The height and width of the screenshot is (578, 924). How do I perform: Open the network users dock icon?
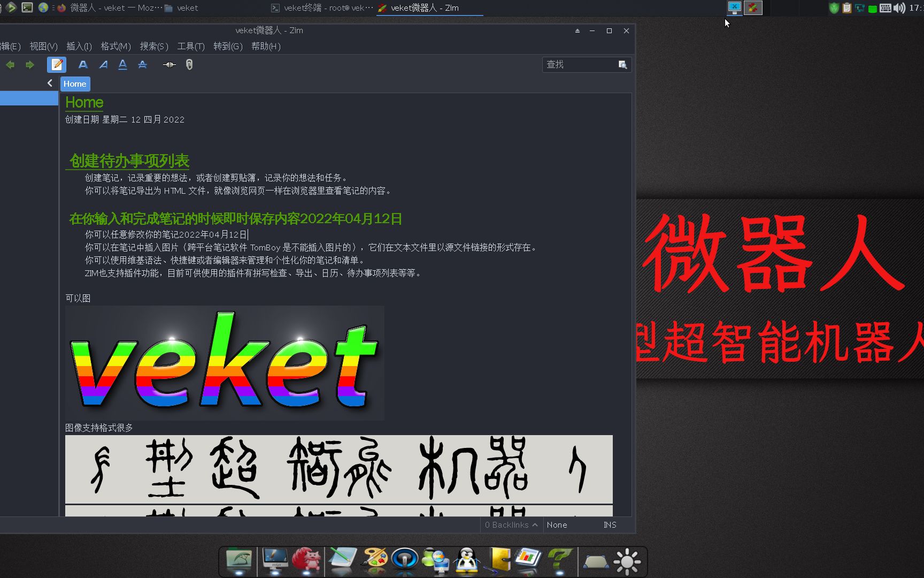click(436, 561)
